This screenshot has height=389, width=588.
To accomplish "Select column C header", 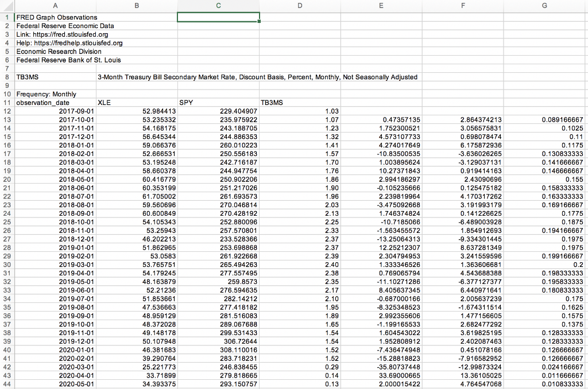I will tap(218, 5).
